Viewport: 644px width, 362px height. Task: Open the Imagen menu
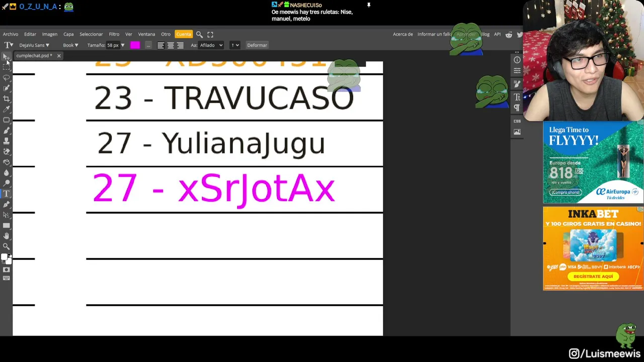pos(49,34)
